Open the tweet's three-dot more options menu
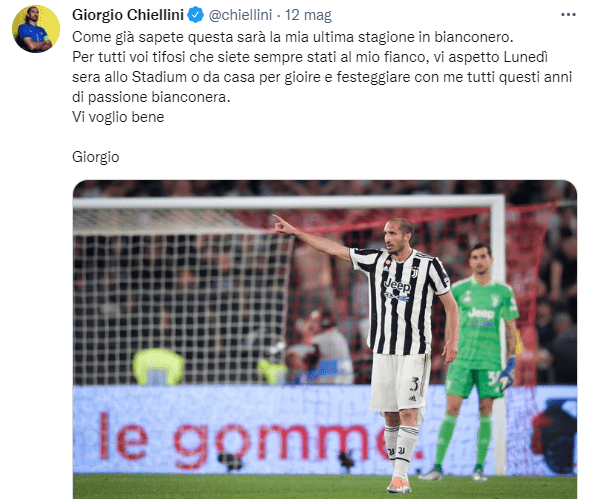The height and width of the screenshot is (499, 590). (568, 15)
